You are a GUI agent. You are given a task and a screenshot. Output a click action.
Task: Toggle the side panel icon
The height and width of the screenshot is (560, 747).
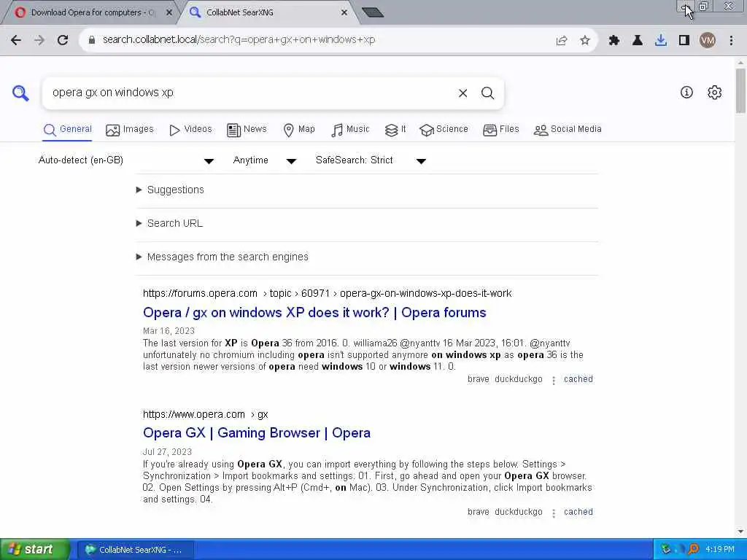(684, 41)
